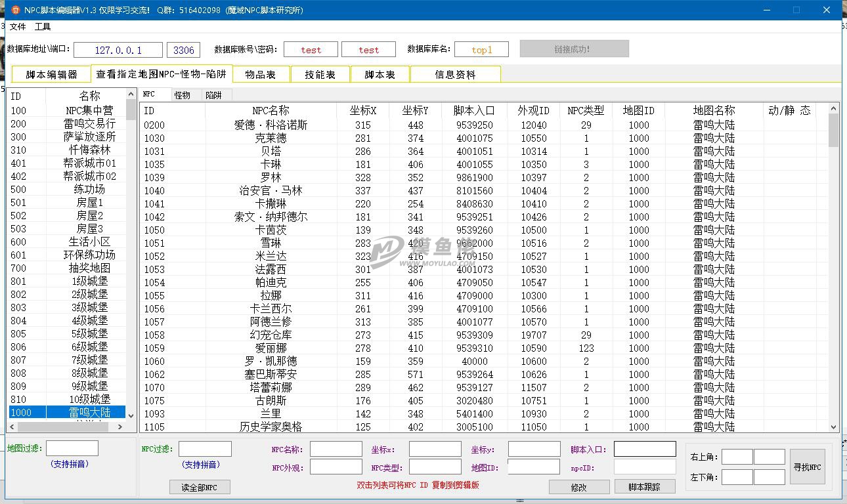Click the 脚本跟踪 button
Screen dimensions: 847x504
(645, 487)
